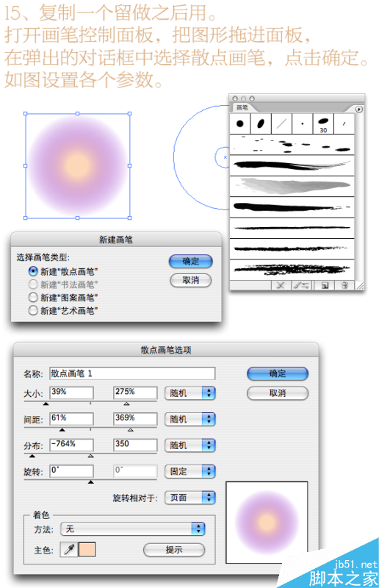The width and height of the screenshot is (379, 588).
Task: Click the 分布 field showing 350
Action: [x=135, y=445]
